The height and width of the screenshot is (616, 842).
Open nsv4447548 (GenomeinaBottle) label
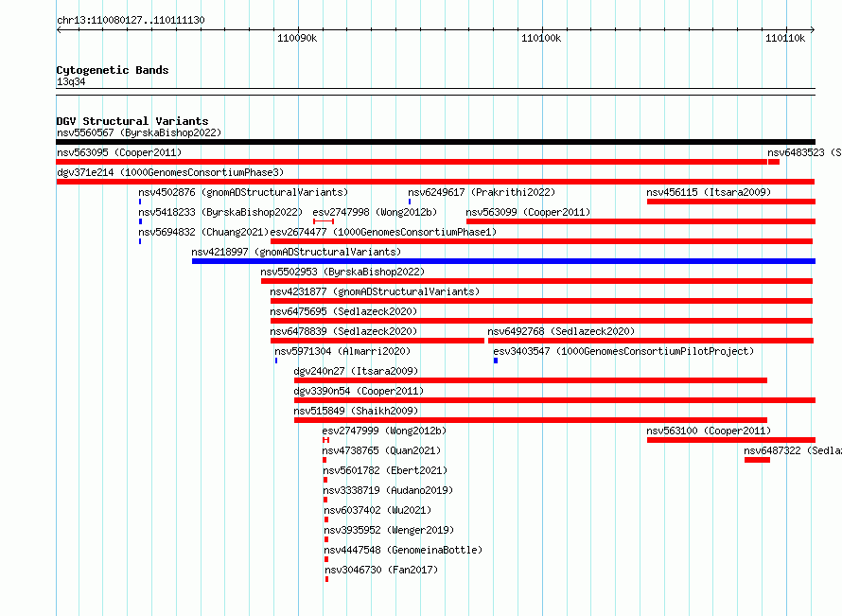click(x=403, y=550)
